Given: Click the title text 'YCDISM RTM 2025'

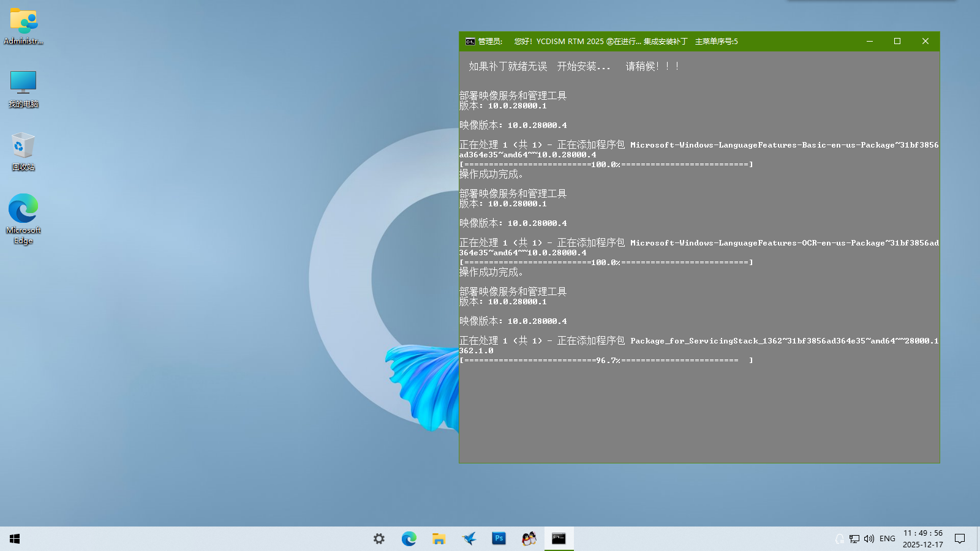Looking at the screenshot, I should pyautogui.click(x=570, y=42).
